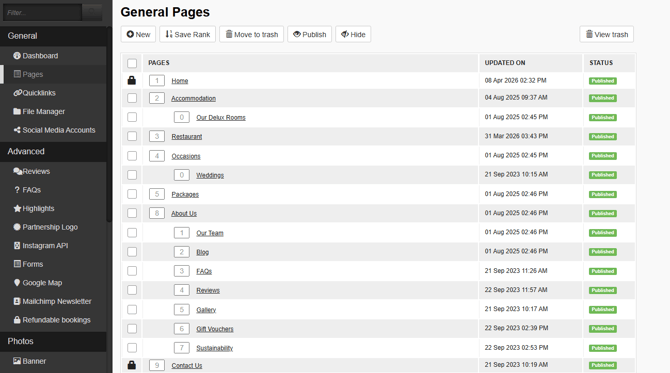Check the Occasions row checkbox
This screenshot has height=373, width=670.
tap(132, 156)
